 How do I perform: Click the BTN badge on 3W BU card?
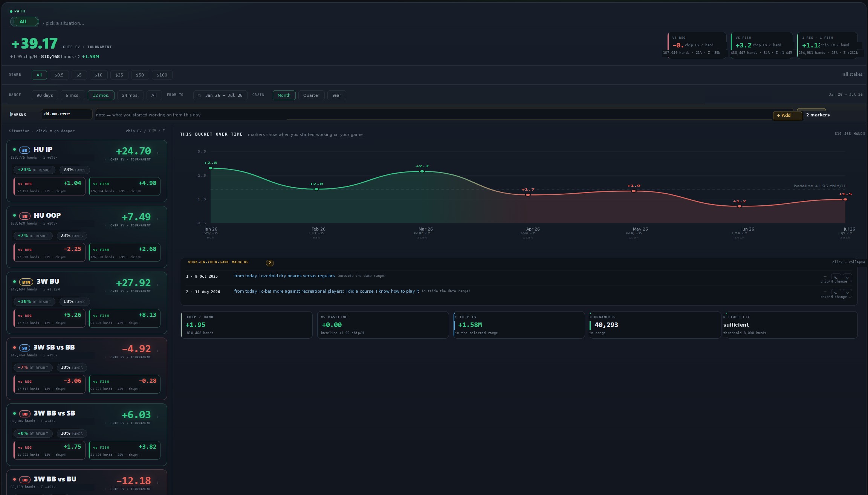(x=26, y=282)
